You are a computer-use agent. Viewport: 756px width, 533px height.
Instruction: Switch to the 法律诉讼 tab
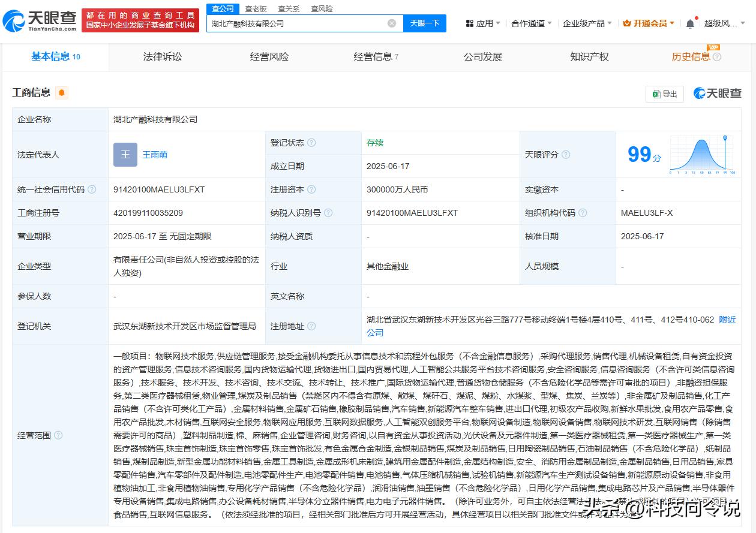(162, 57)
